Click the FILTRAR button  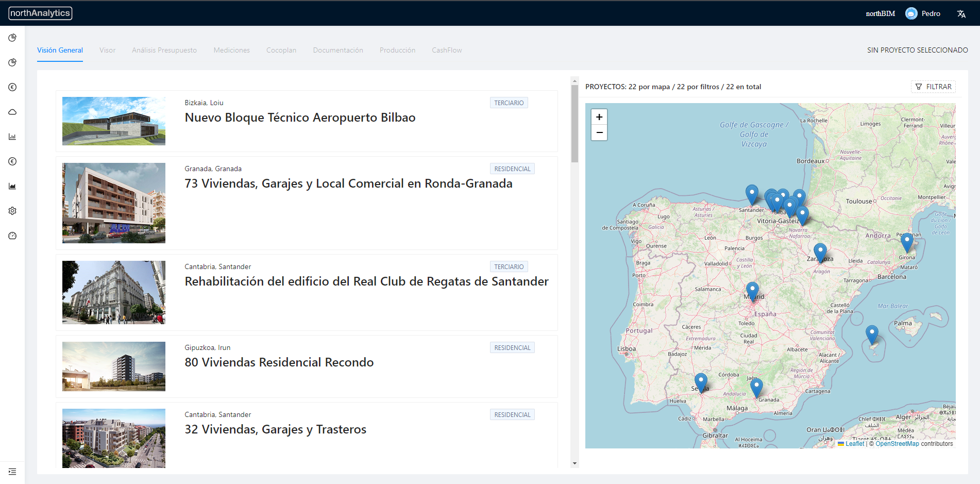(x=933, y=87)
